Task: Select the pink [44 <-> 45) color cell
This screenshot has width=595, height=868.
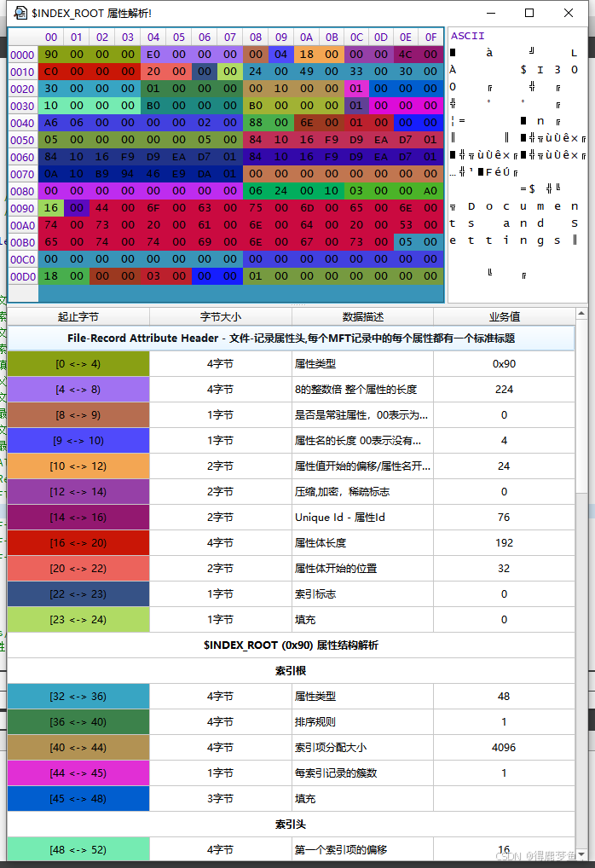Action: tap(78, 773)
